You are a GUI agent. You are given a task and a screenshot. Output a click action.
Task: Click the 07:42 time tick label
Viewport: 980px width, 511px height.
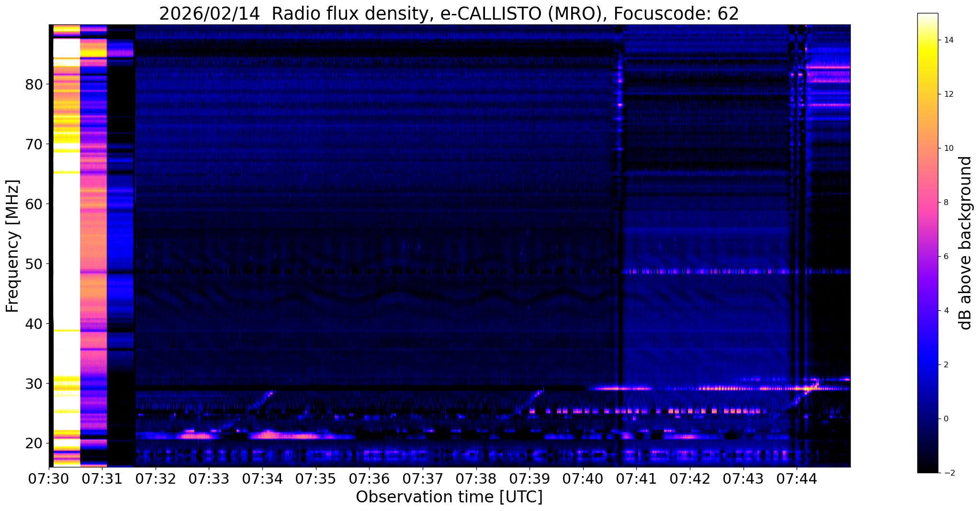[x=690, y=478]
